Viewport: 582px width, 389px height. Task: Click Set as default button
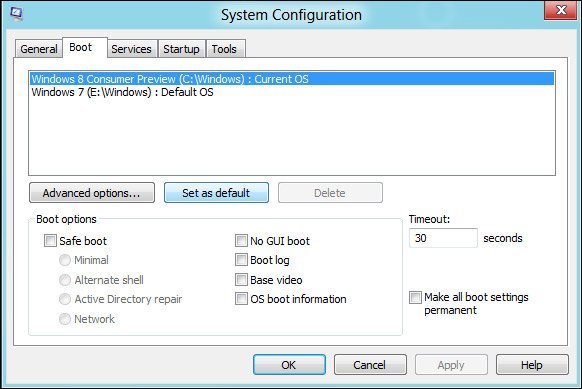point(216,193)
